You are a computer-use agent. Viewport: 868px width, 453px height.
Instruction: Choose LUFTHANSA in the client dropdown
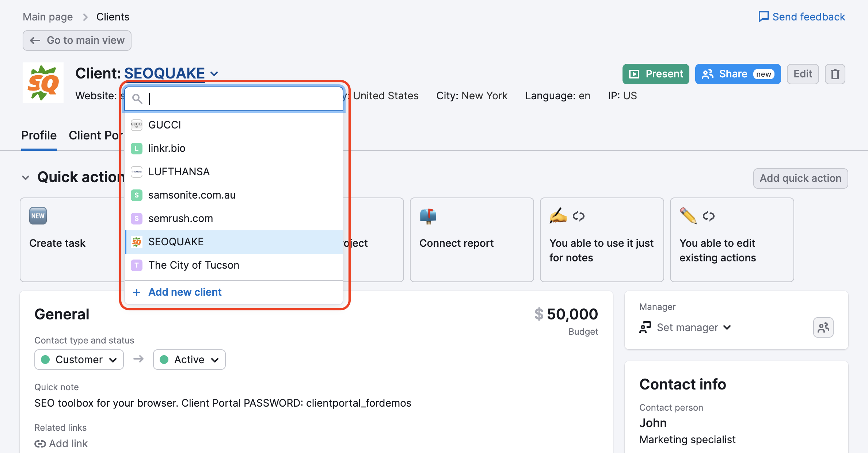pos(234,172)
